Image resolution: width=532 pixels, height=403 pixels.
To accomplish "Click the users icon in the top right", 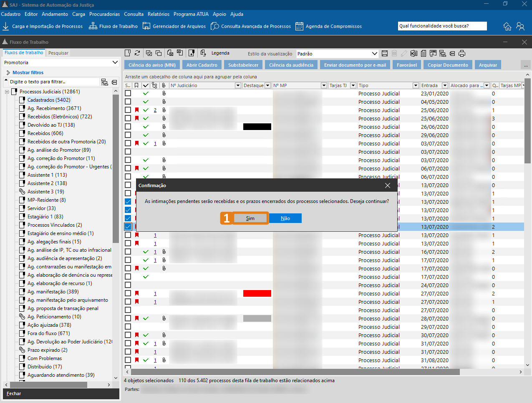I will (520, 26).
